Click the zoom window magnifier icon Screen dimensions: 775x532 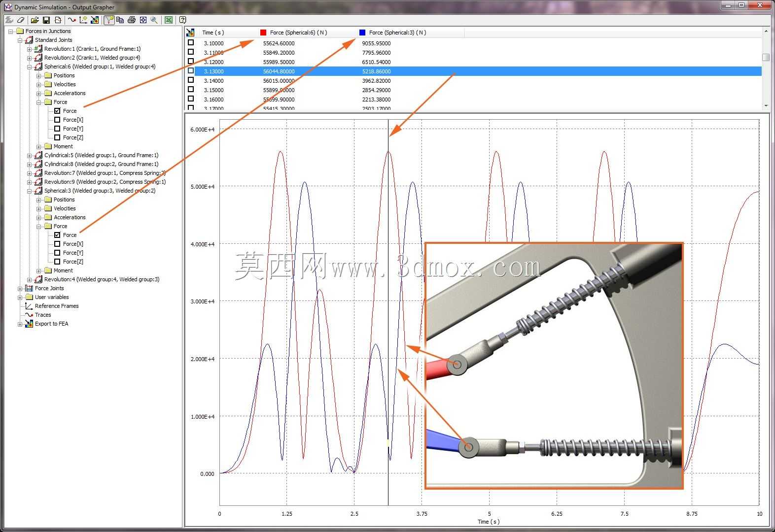pos(154,20)
